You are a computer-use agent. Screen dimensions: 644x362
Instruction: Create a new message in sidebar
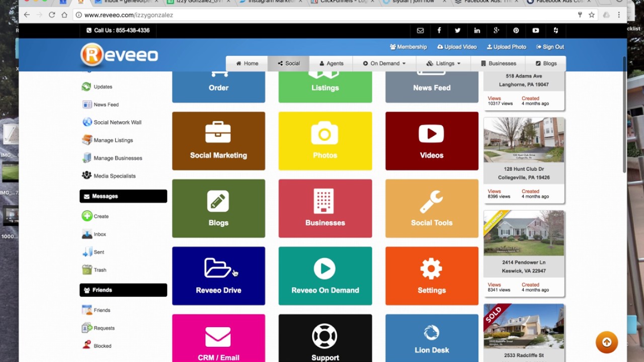point(95,216)
